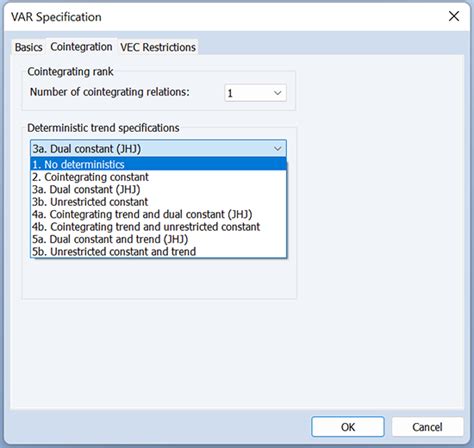Select the Cointegration tab

(81, 47)
